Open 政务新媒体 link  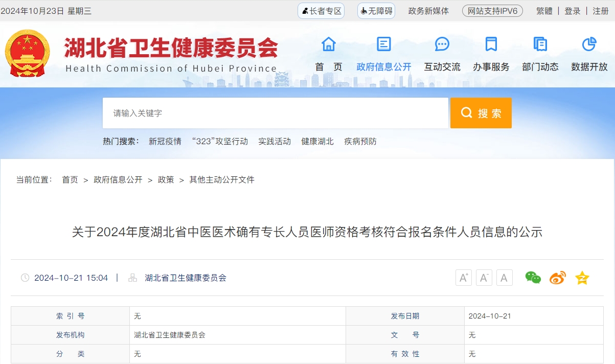[428, 11]
